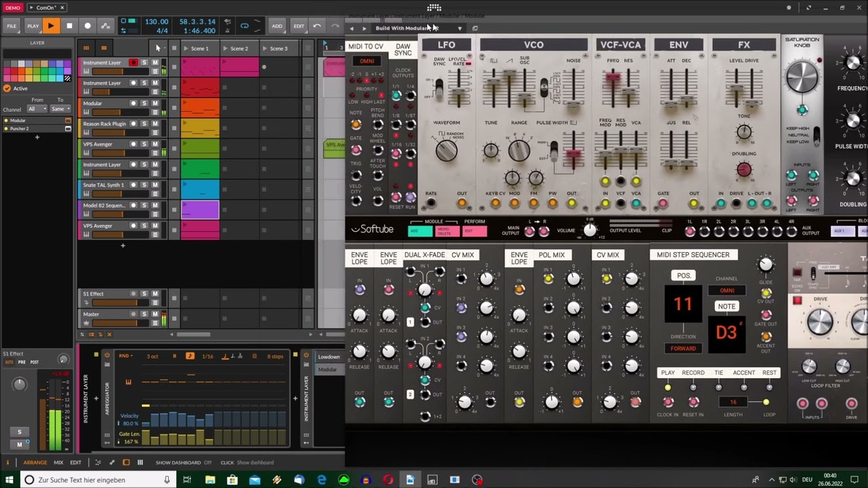Open the EDIT menu in toolbar

pyautogui.click(x=299, y=26)
